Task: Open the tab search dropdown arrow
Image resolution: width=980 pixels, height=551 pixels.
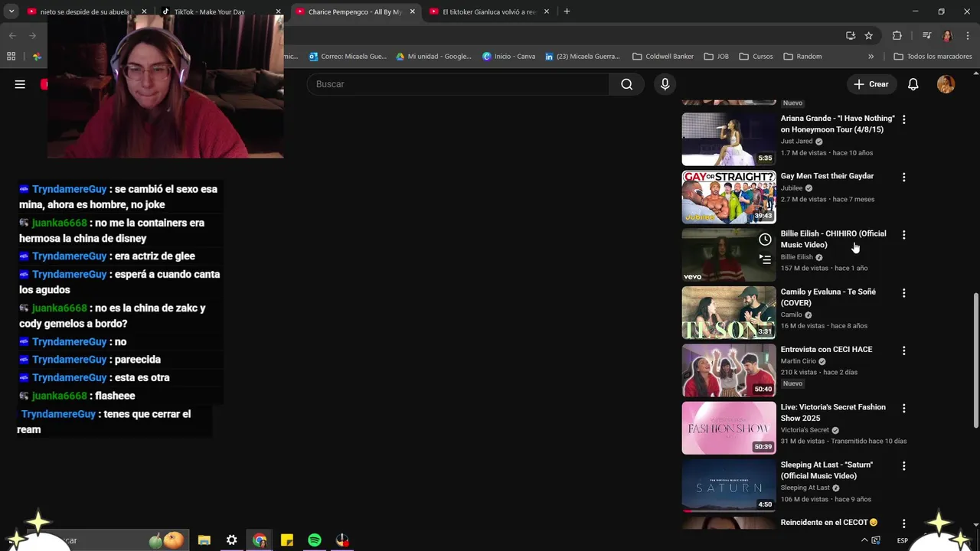Action: click(x=11, y=11)
